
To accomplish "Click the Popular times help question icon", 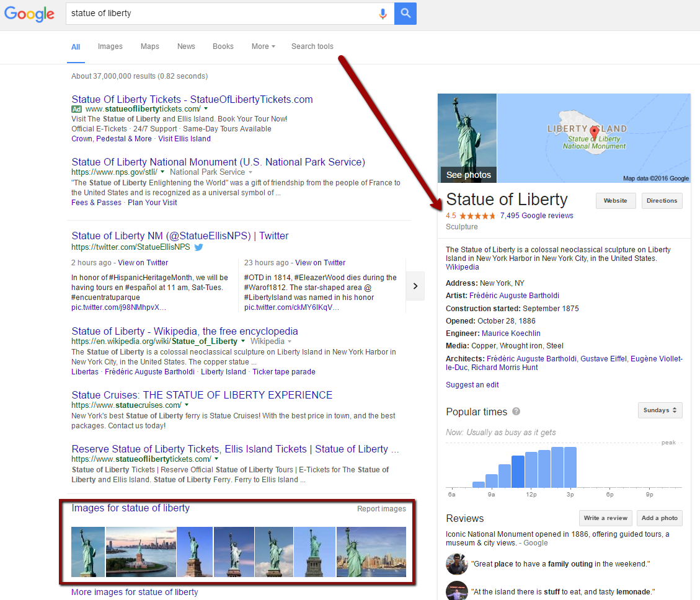I will tap(516, 412).
